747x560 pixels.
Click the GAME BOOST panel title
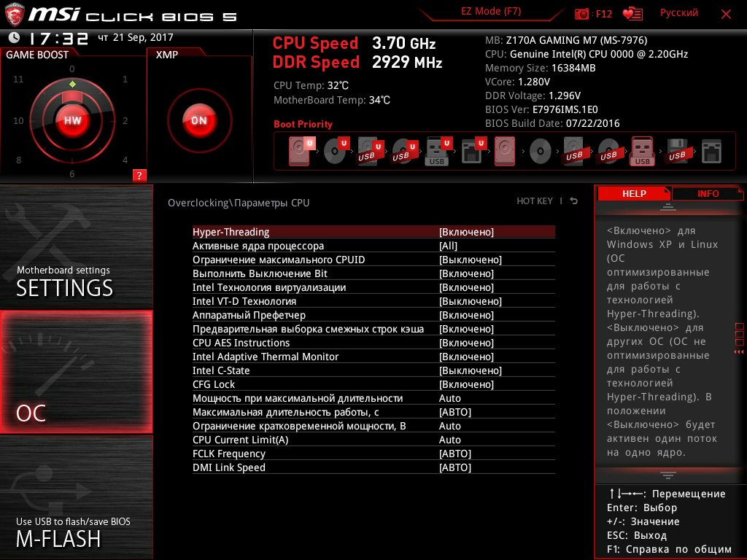(37, 55)
